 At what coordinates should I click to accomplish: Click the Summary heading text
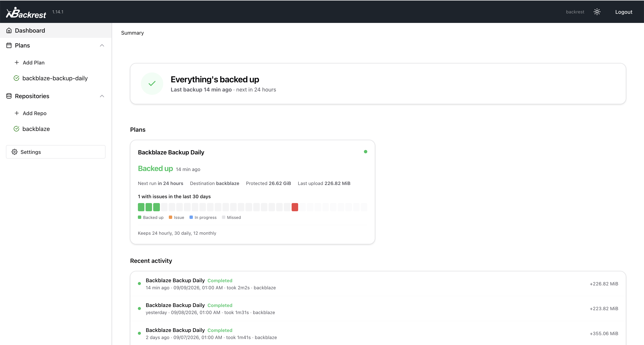tap(132, 33)
